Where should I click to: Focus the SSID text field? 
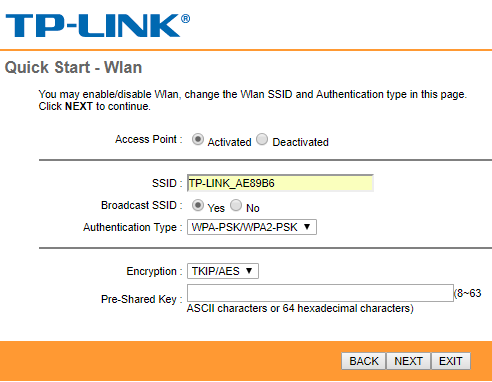pos(280,183)
